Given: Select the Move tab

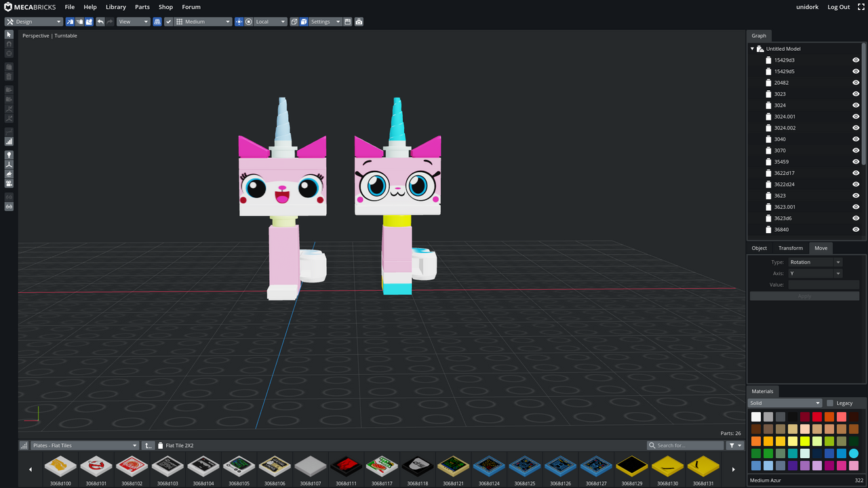Looking at the screenshot, I should pyautogui.click(x=821, y=248).
